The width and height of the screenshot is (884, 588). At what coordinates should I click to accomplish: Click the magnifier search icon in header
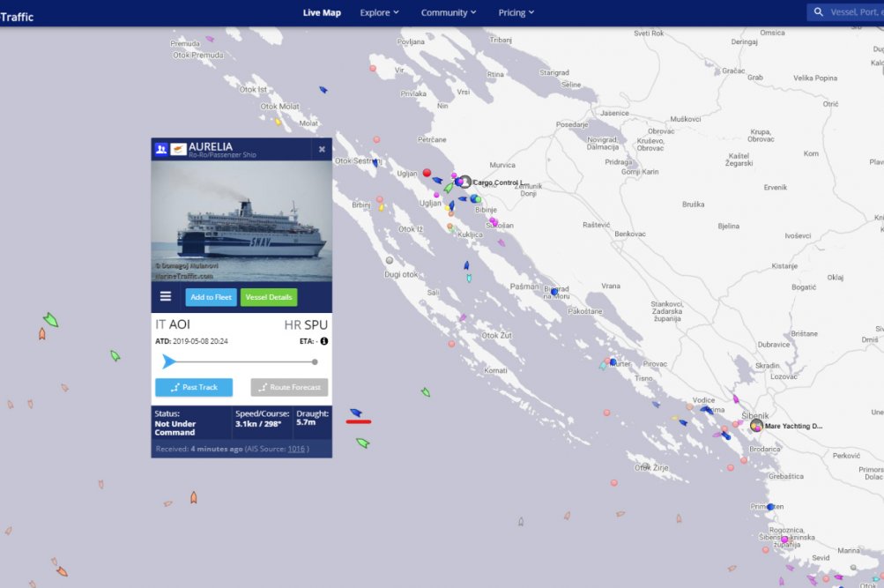[818, 11]
